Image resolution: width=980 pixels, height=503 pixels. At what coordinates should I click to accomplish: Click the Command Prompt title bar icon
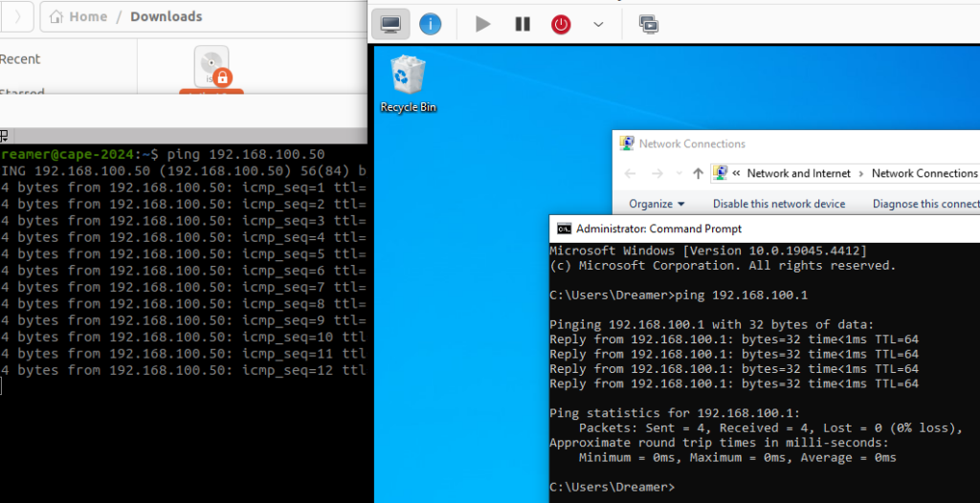564,229
